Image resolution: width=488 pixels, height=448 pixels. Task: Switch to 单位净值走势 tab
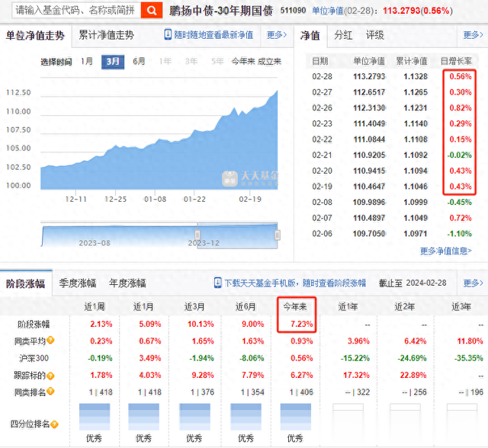coord(35,36)
